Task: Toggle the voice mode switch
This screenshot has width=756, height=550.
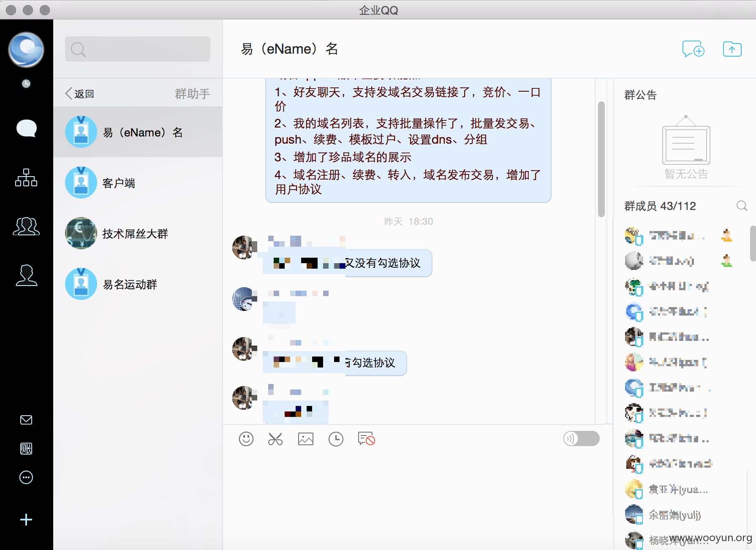Action: 582,438
